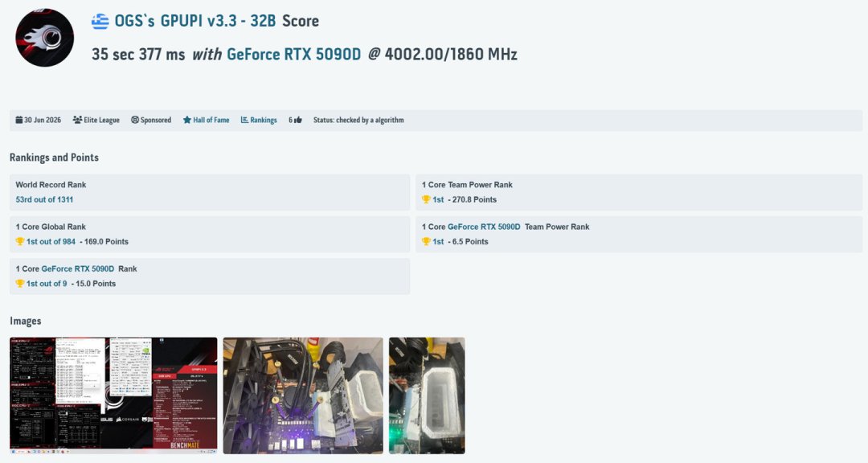The image size is (868, 463).
Task: Click trophy icon beside 270.8 Points
Action: tap(426, 199)
